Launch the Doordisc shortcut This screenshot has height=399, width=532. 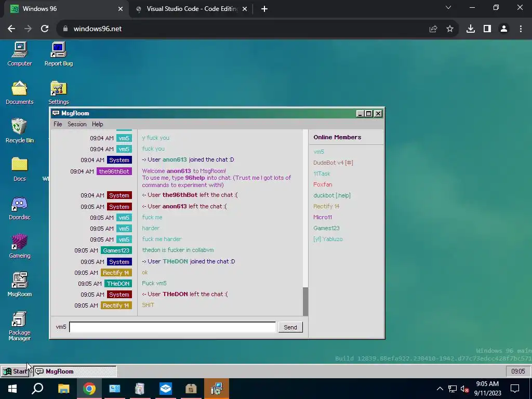click(x=20, y=208)
